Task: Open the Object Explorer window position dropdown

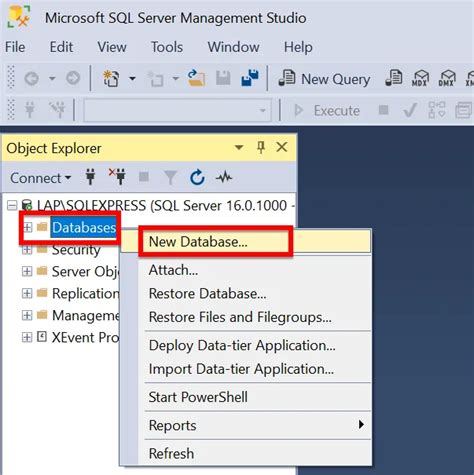Action: click(239, 147)
